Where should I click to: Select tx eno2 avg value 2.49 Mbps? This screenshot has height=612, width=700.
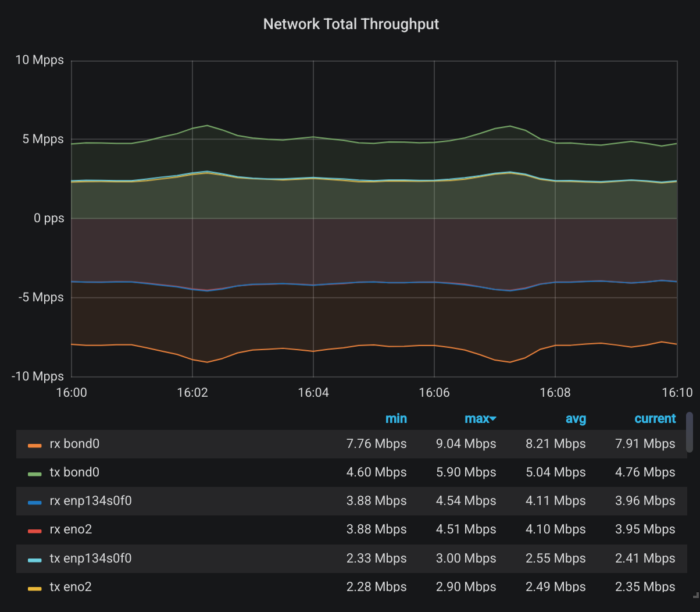coord(556,587)
